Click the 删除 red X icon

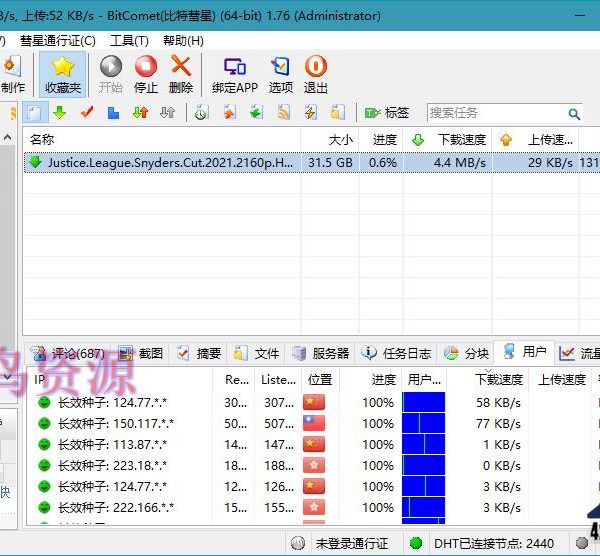181,68
